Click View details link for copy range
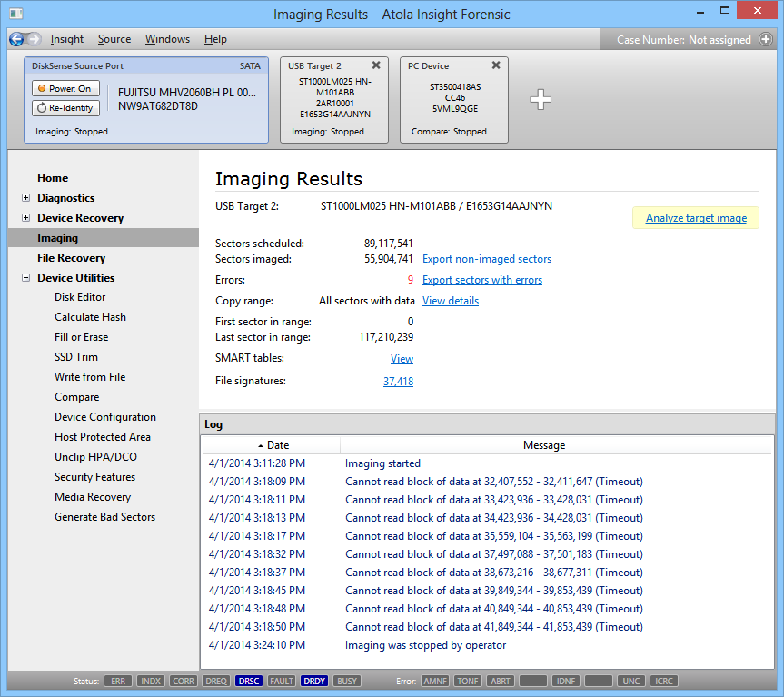The width and height of the screenshot is (784, 697). coord(451,301)
